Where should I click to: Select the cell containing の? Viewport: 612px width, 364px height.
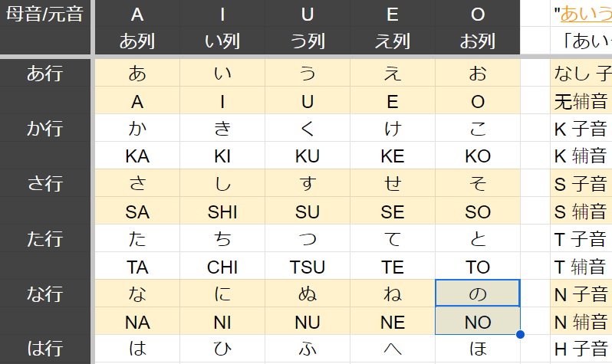478,293
